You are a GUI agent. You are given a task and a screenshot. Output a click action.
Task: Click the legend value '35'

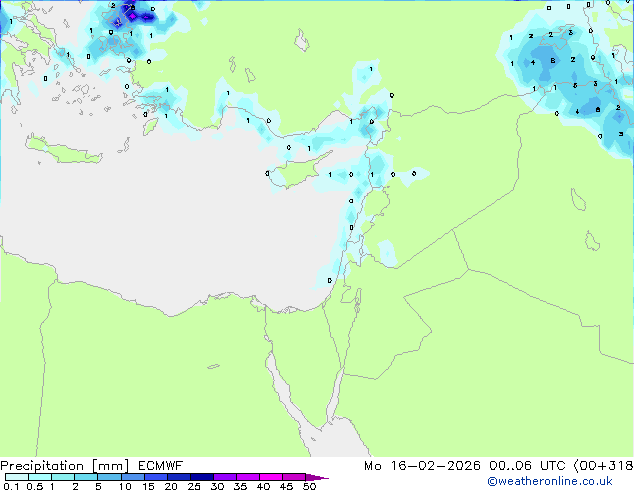(x=240, y=486)
